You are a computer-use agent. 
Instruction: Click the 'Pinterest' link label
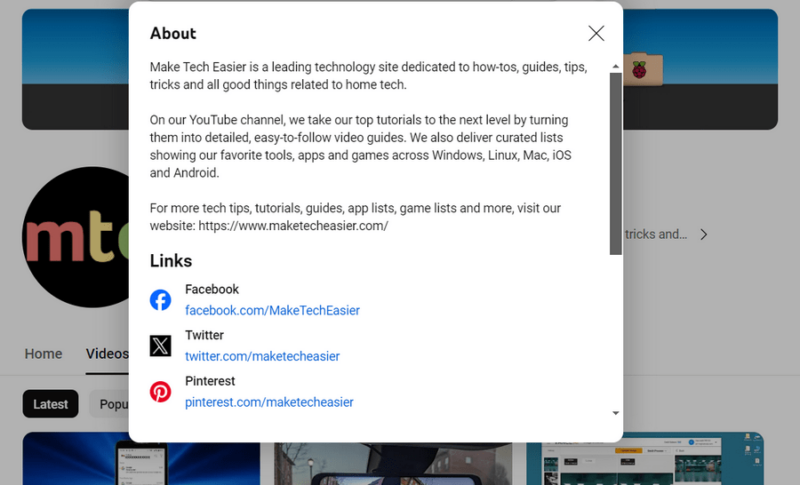(210, 381)
